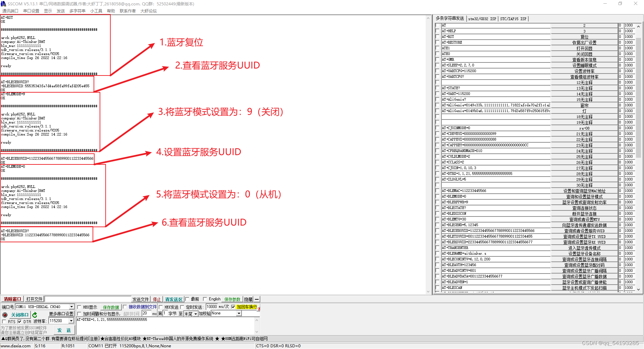Click the AT+BLENAME=aithinker.s command field
Viewport: 644px width, 349px height.
[496, 254]
